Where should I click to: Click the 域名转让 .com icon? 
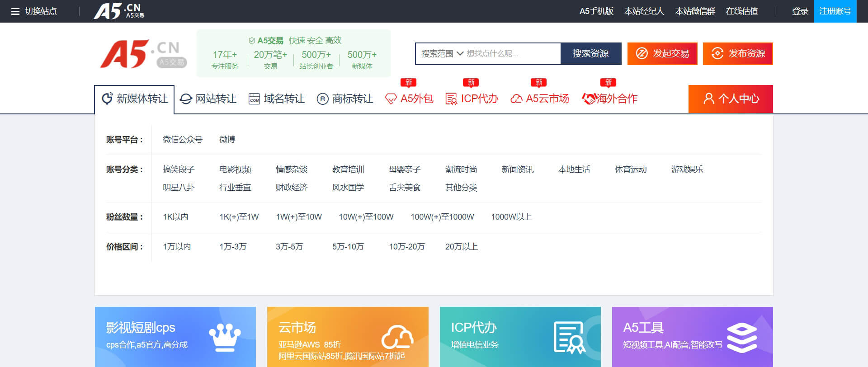[x=255, y=99]
